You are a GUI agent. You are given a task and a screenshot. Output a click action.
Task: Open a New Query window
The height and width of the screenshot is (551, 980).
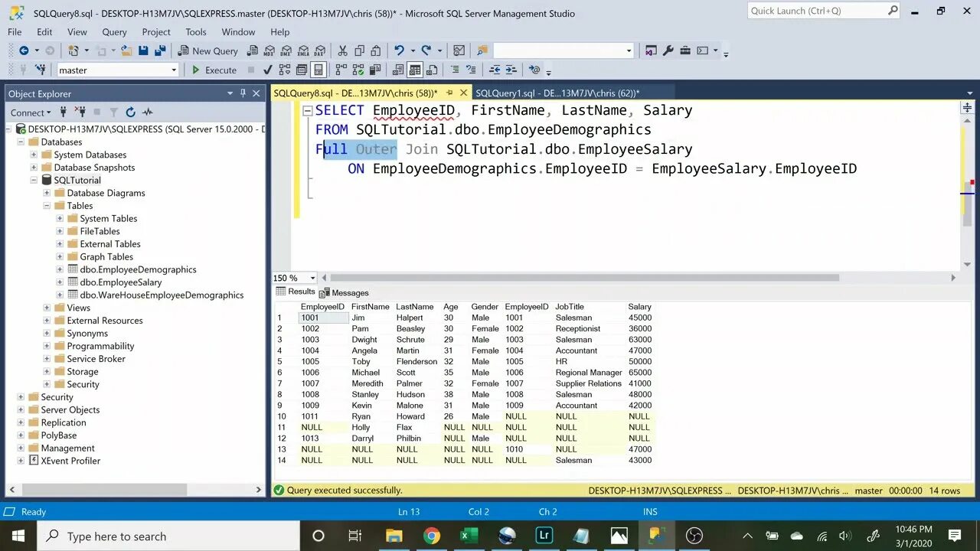click(x=207, y=51)
